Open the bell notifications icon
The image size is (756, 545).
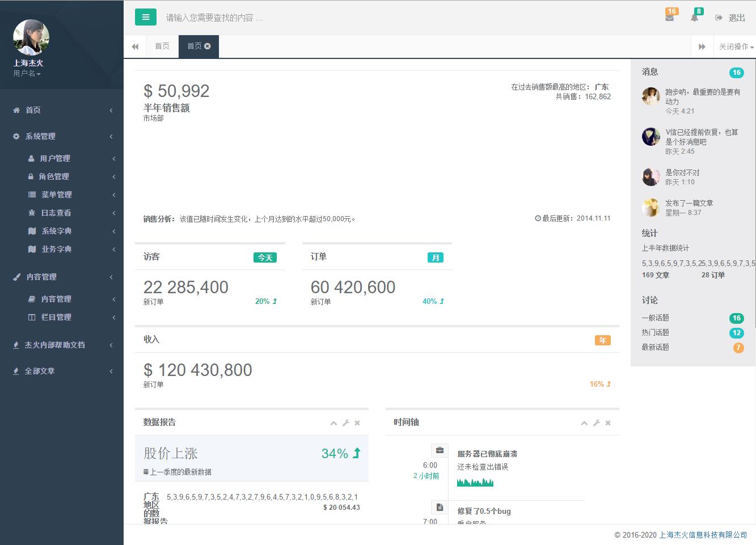pyautogui.click(x=694, y=18)
